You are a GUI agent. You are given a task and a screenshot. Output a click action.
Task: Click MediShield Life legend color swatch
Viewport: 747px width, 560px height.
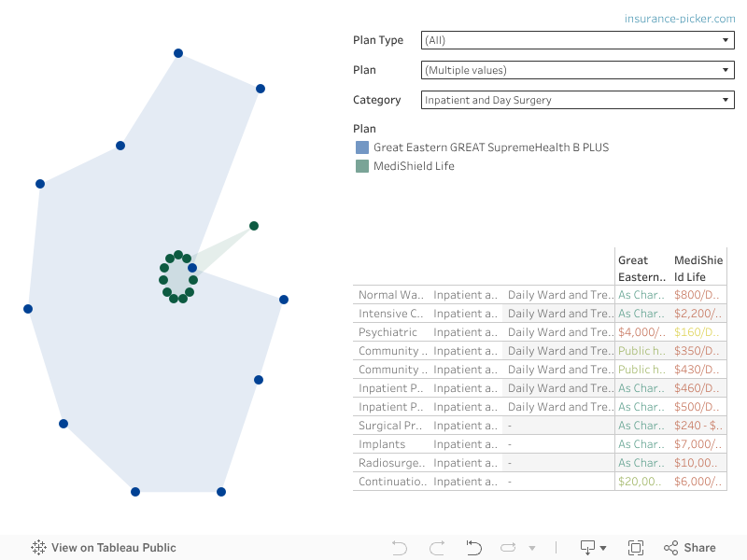pyautogui.click(x=362, y=166)
